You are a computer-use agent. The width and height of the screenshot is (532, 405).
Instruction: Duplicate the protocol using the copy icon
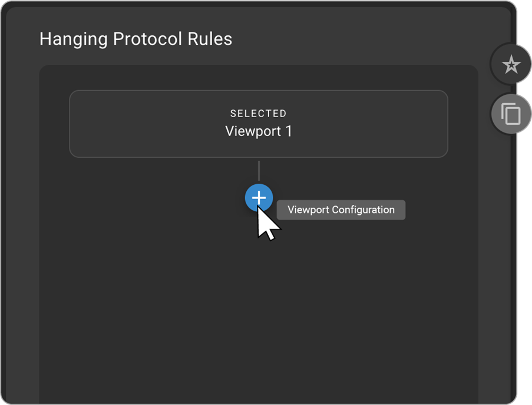pyautogui.click(x=511, y=113)
